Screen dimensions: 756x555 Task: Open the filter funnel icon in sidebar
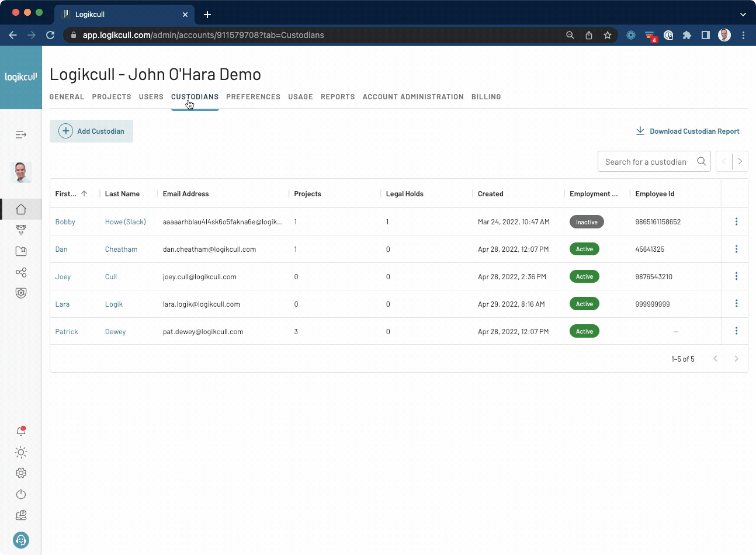click(21, 230)
